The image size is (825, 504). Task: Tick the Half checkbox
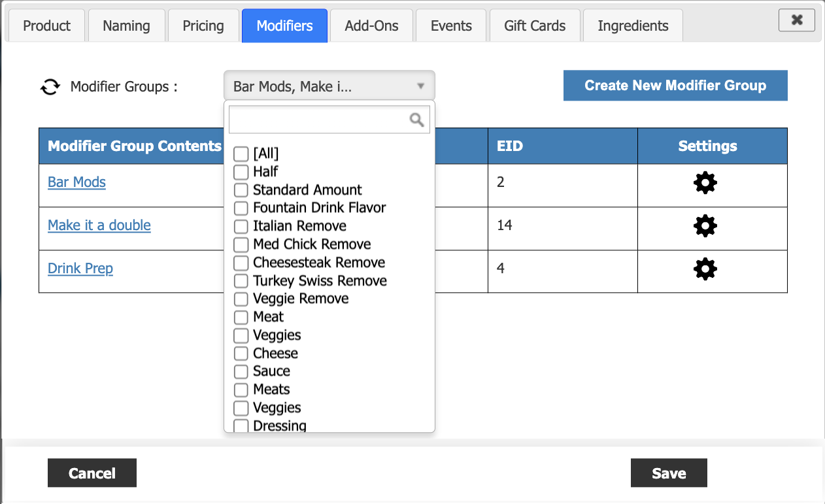(241, 172)
